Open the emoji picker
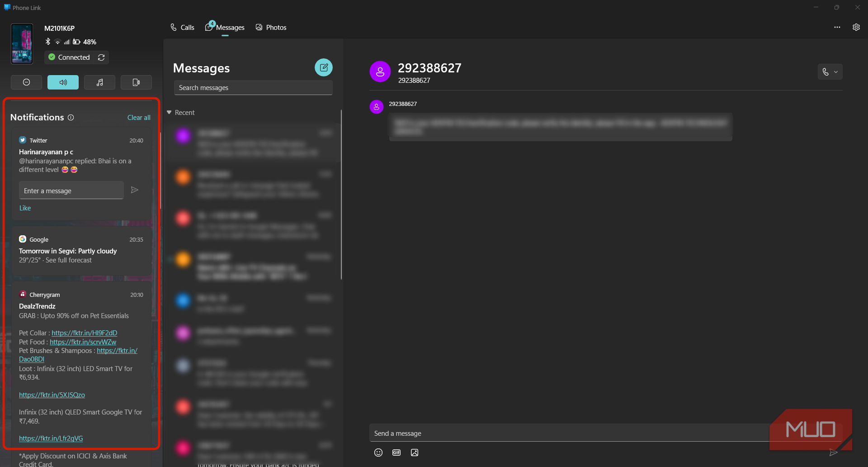This screenshot has width=868, height=467. (378, 453)
